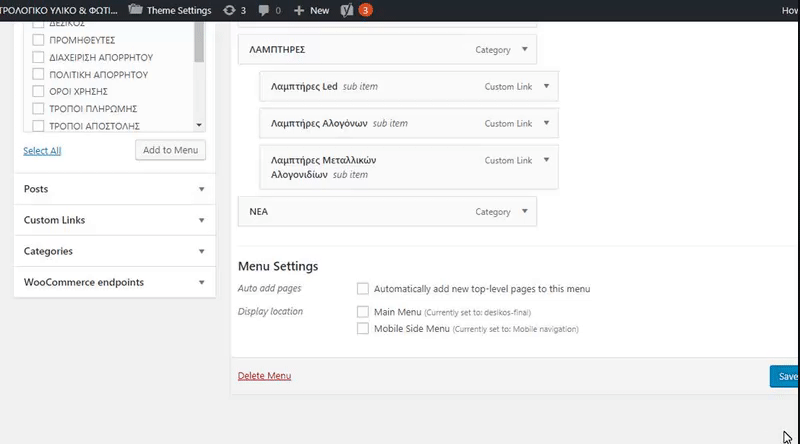Click the Add to Menu button
800x444 pixels.
pyautogui.click(x=170, y=150)
